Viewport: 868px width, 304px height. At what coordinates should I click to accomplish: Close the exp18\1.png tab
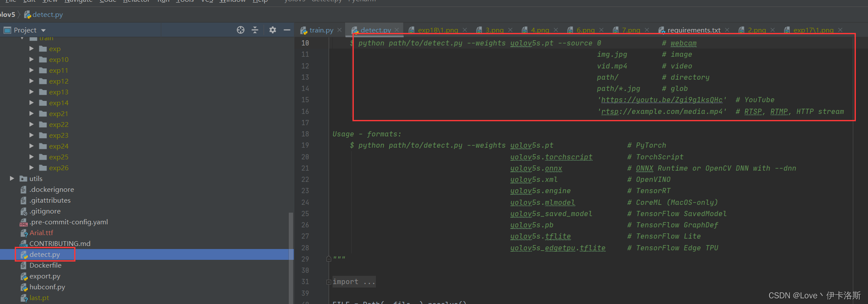(x=465, y=30)
